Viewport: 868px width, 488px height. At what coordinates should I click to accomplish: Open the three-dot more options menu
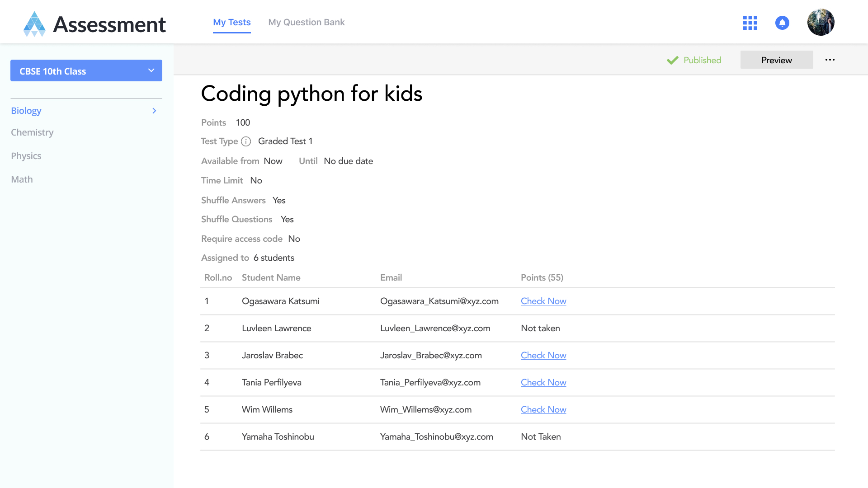[x=830, y=60]
